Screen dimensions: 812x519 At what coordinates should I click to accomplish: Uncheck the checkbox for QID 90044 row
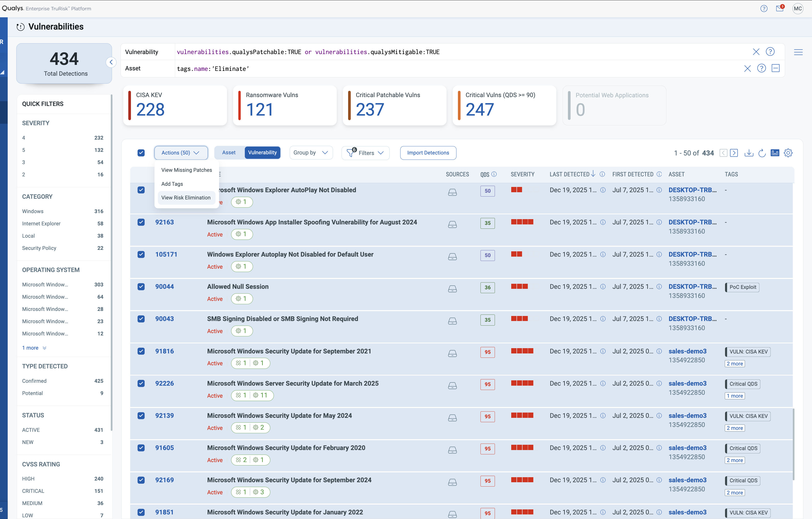(141, 287)
